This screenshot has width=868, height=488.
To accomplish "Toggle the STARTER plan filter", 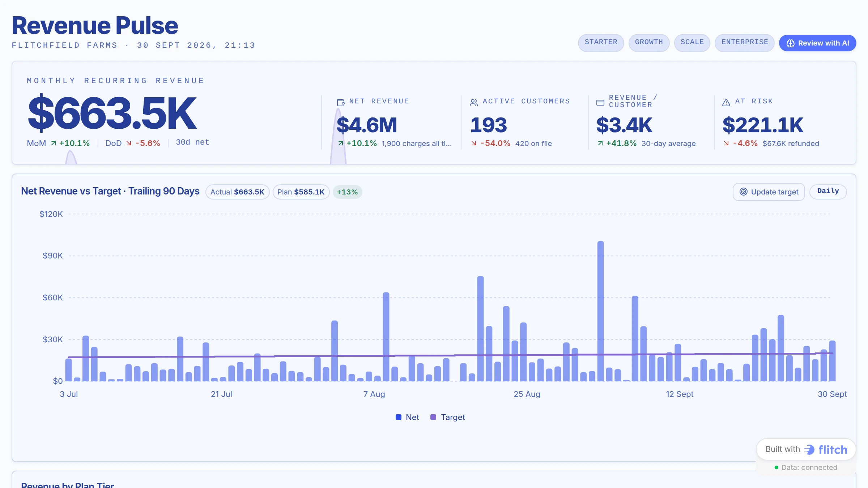I will click(x=601, y=42).
